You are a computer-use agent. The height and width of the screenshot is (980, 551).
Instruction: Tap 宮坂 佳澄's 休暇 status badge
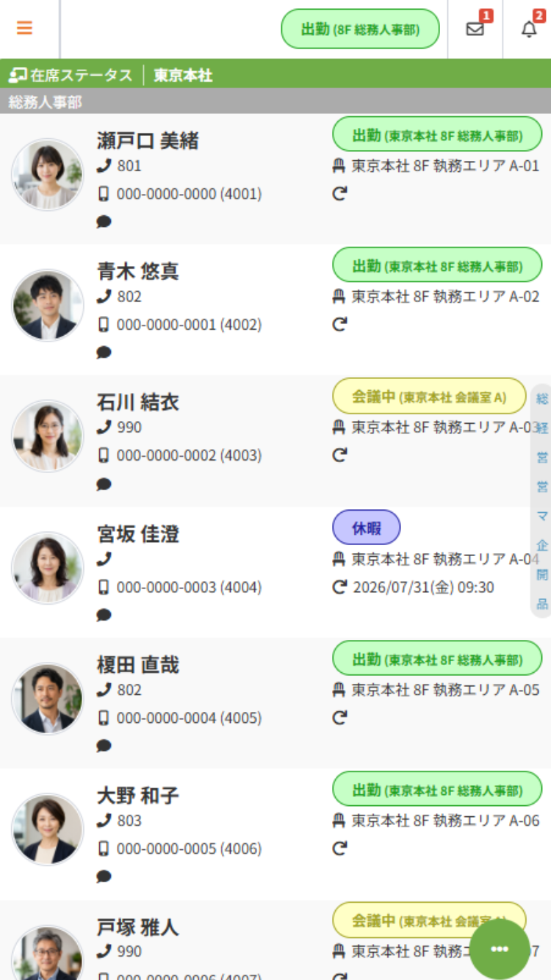click(x=367, y=527)
